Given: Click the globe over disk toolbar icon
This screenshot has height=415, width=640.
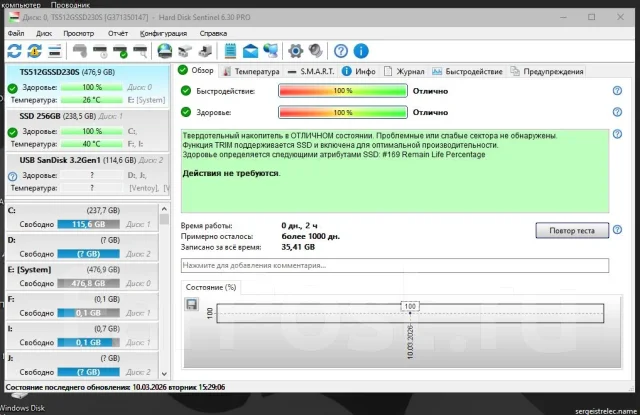Looking at the screenshot, I should tap(165, 51).
